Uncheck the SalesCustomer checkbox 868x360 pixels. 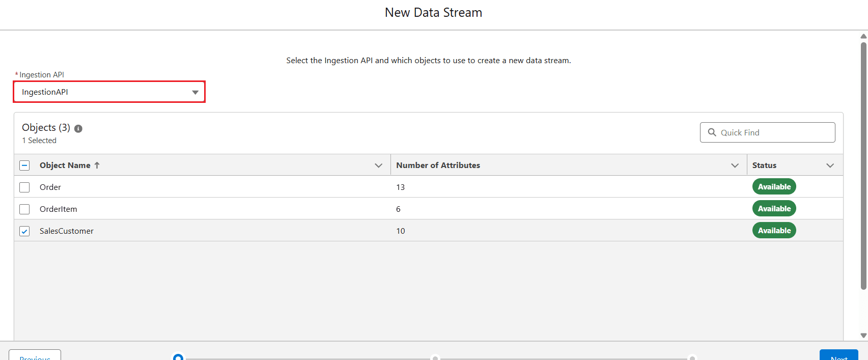point(24,231)
